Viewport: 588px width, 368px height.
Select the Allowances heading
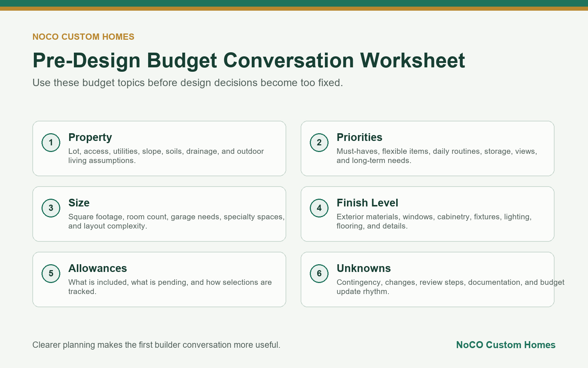point(98,268)
